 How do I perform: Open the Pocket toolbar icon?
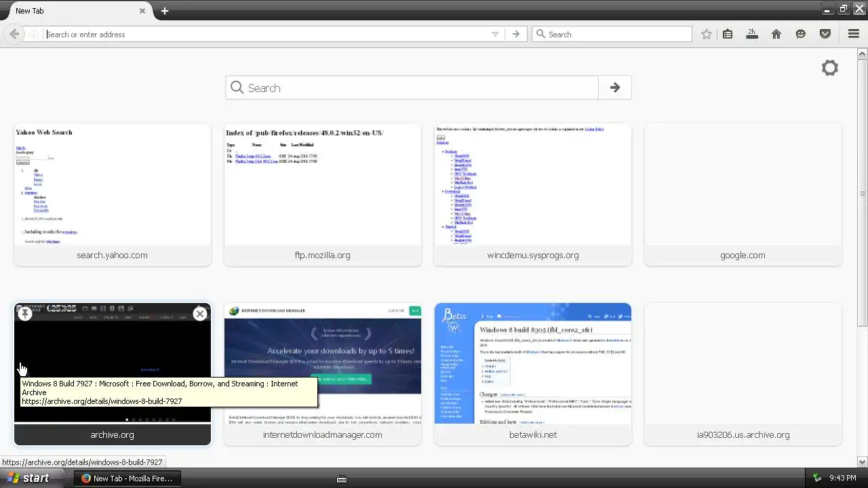[825, 34]
